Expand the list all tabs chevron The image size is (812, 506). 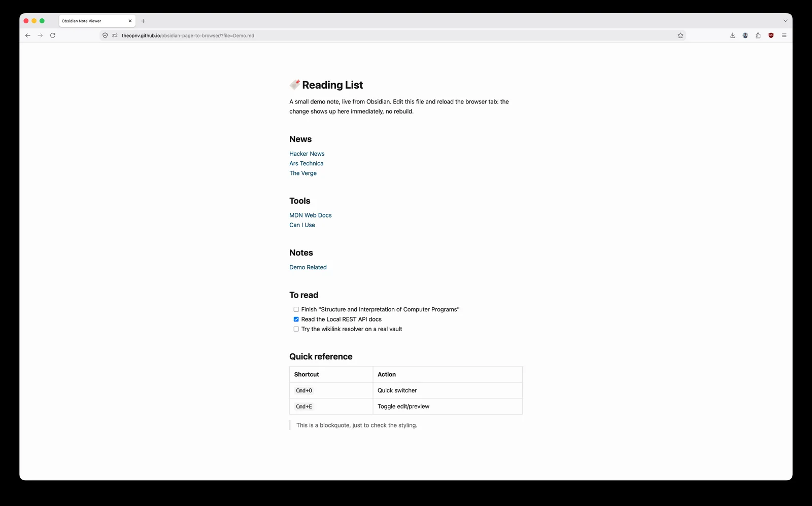pos(785,21)
